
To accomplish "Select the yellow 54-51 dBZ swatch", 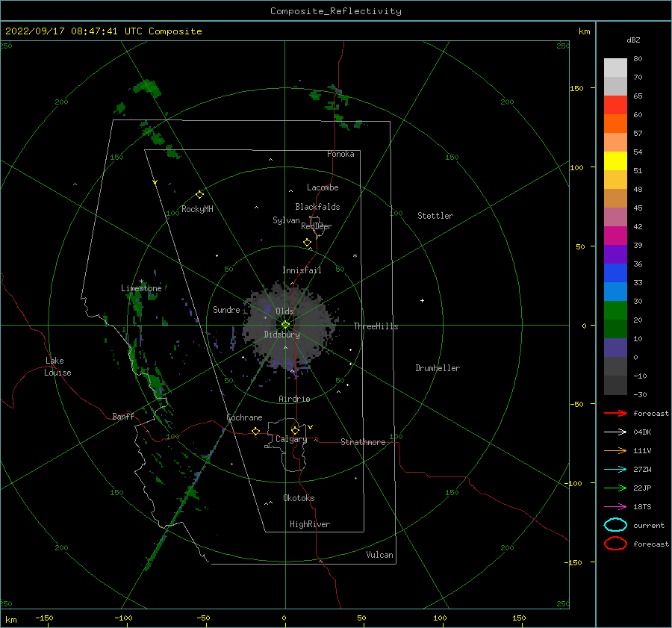I will [x=615, y=161].
